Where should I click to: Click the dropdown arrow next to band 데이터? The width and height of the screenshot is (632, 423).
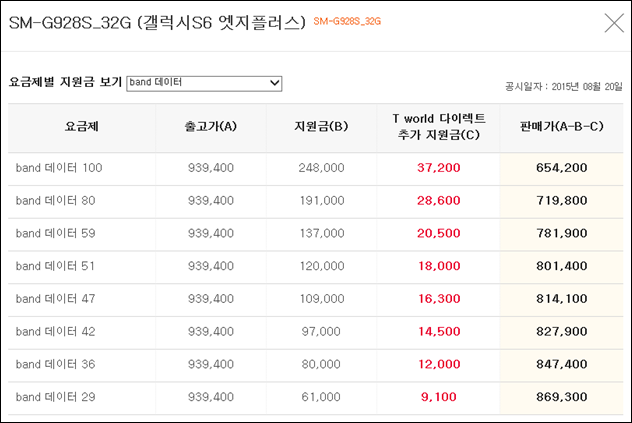[x=274, y=83]
